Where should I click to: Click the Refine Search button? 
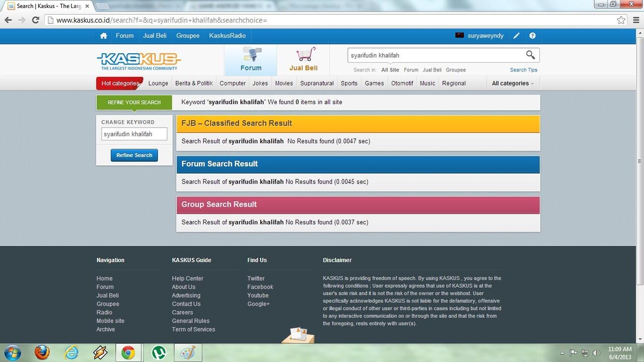click(x=134, y=155)
